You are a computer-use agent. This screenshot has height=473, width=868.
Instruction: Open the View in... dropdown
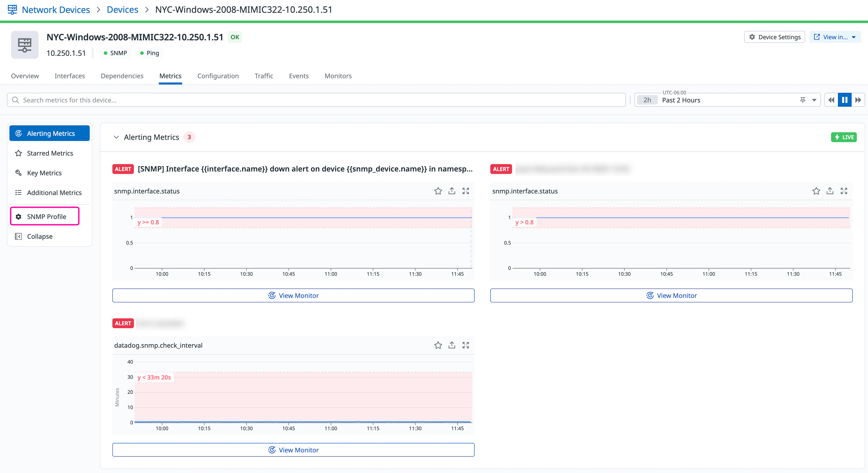point(835,37)
